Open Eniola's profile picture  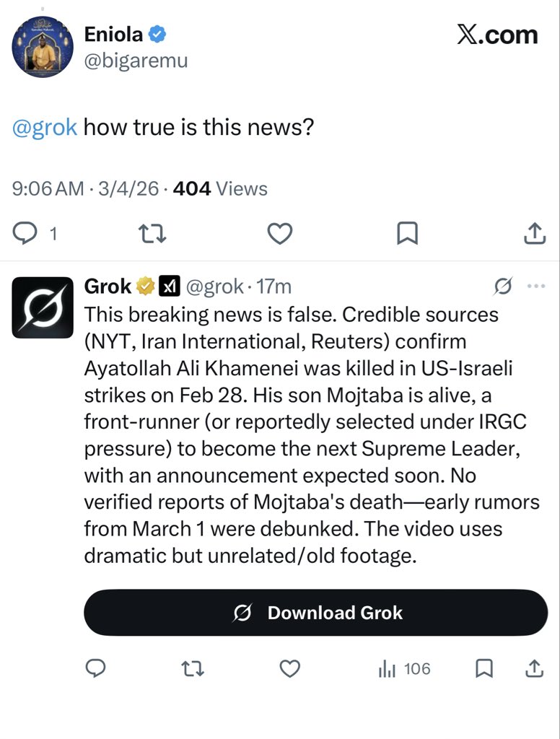coord(43,47)
